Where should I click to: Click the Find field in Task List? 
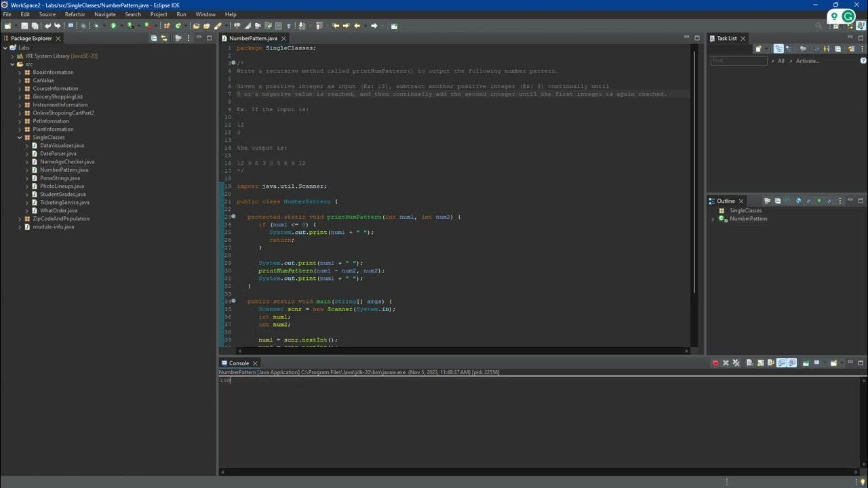point(739,61)
